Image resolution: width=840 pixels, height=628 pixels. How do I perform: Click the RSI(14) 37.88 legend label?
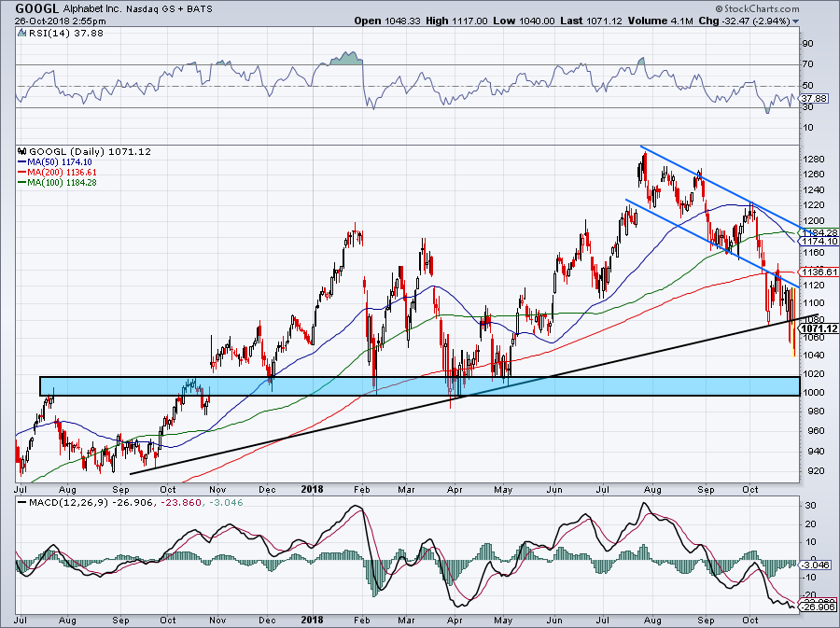click(x=65, y=33)
